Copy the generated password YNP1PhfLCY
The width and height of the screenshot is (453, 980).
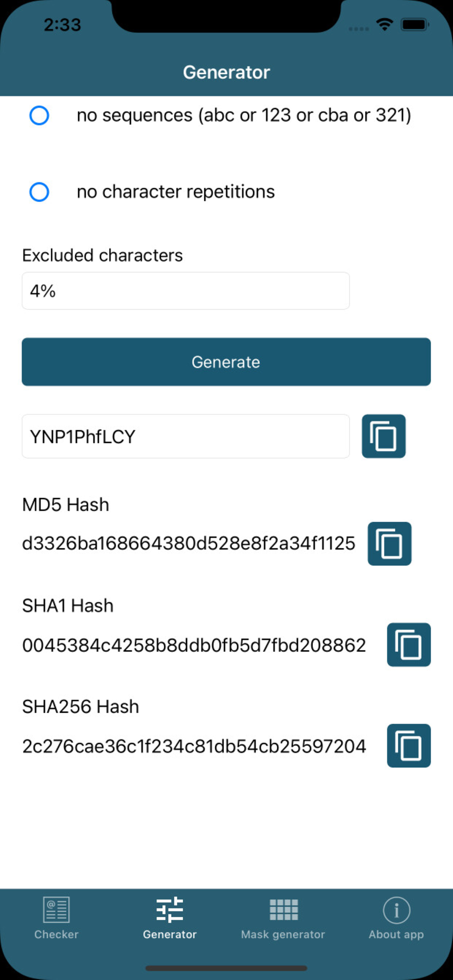pyautogui.click(x=383, y=436)
